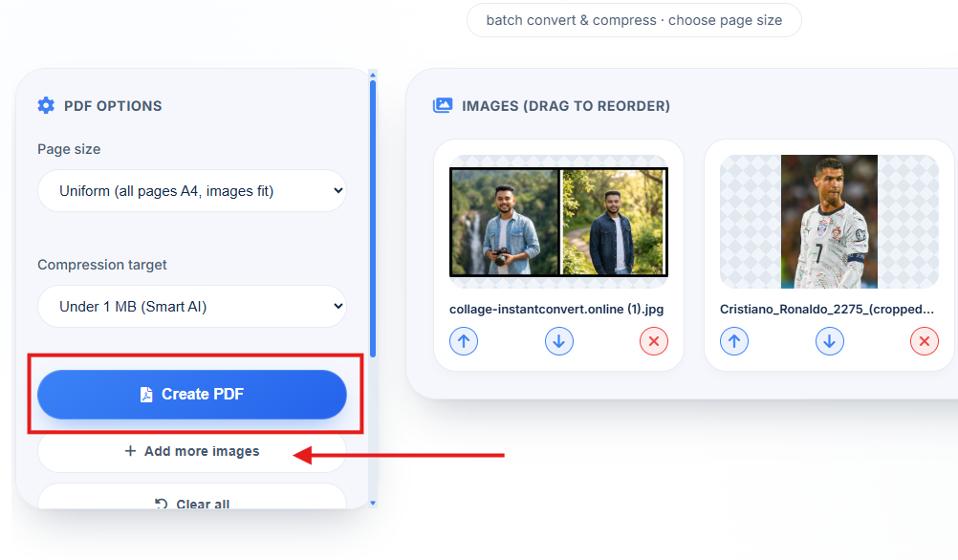Click the undo icon beside Clear all
This screenshot has width=958, height=560.
pos(160,505)
